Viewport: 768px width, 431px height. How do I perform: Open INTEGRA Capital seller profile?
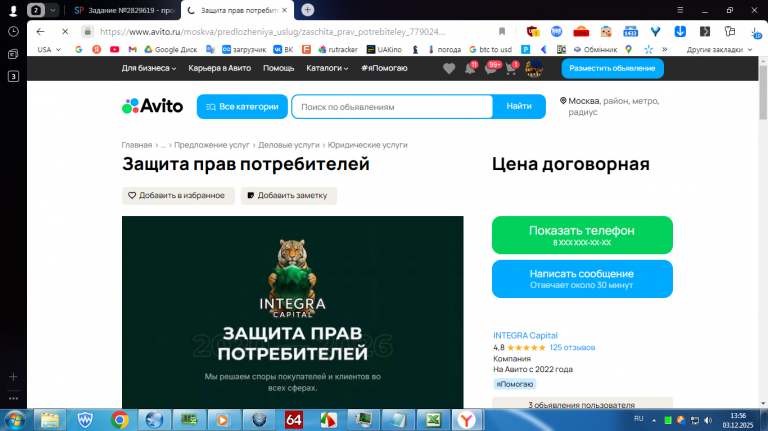(x=525, y=335)
